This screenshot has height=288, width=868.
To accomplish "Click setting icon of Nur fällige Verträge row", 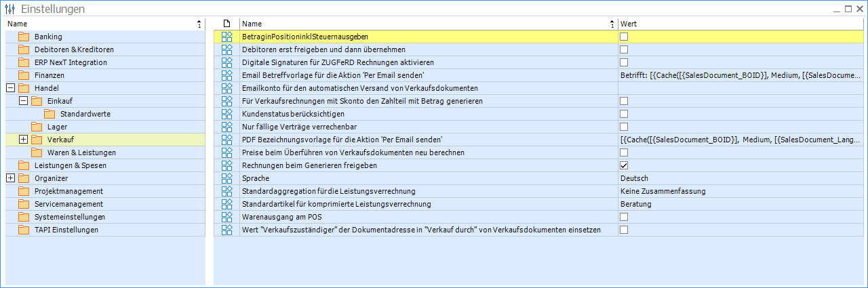I will (227, 127).
